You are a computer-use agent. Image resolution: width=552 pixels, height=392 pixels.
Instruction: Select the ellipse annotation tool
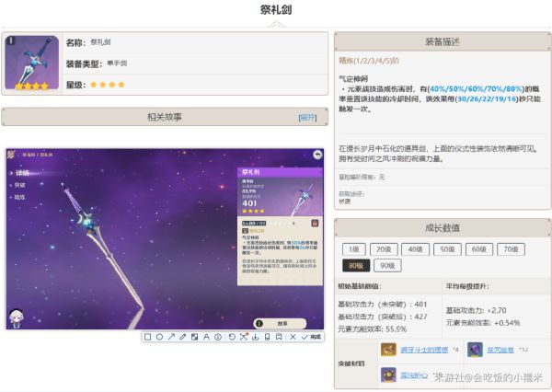[x=159, y=337]
